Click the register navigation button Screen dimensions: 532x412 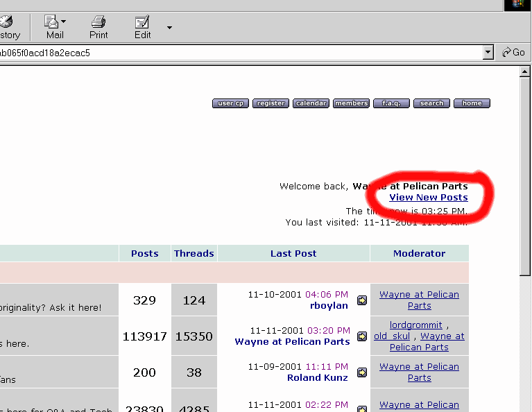[x=271, y=103]
